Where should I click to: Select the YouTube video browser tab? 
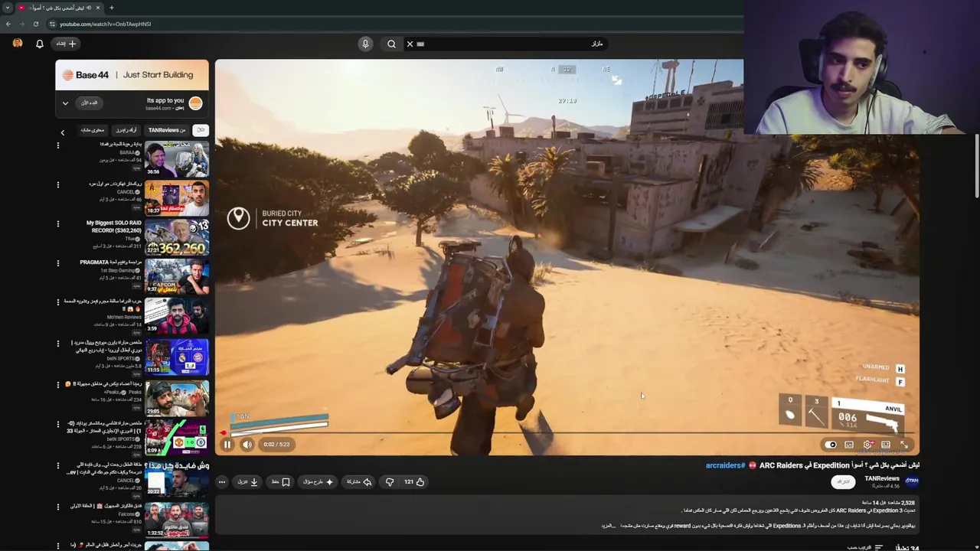pos(60,8)
